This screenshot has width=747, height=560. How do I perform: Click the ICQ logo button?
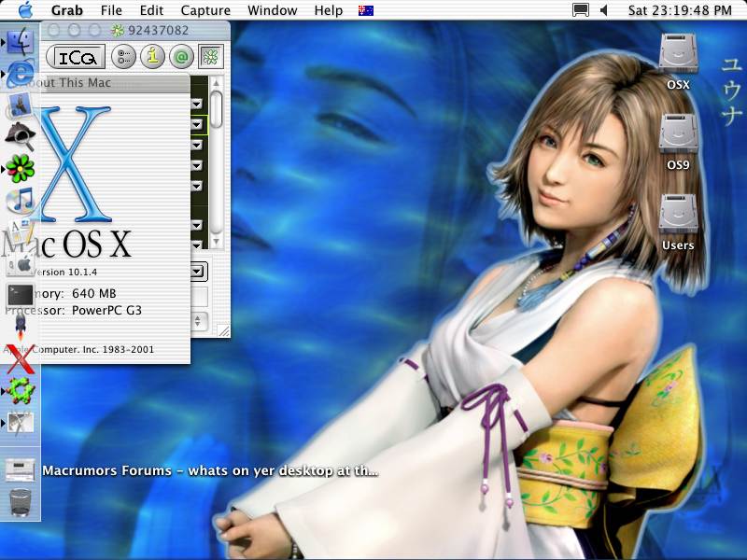[x=76, y=57]
